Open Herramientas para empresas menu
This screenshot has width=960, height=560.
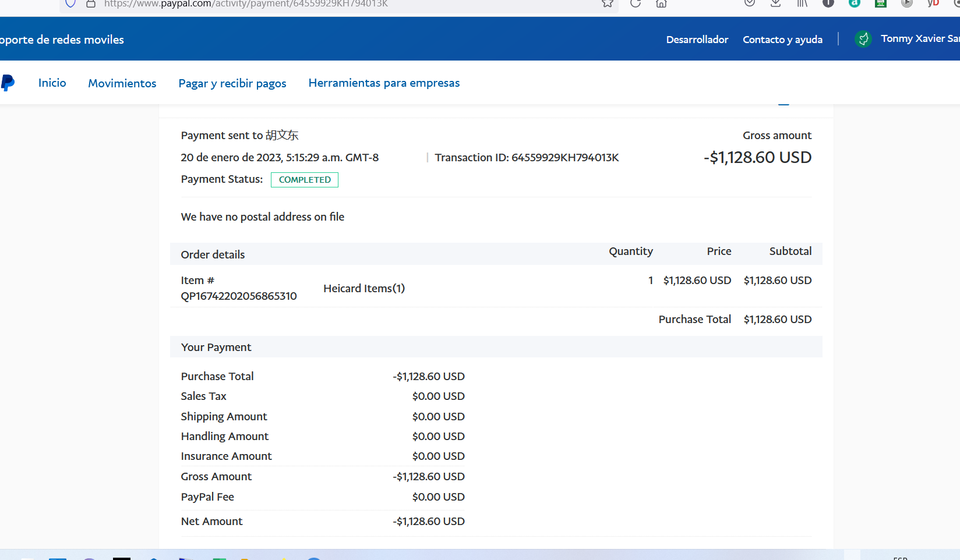(x=384, y=83)
